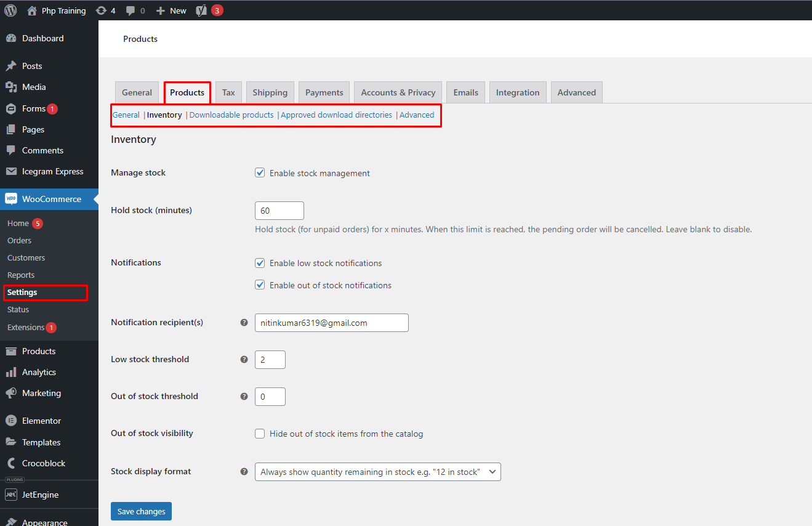
Task: Expand the Elementor sidebar menu
Action: [41, 421]
